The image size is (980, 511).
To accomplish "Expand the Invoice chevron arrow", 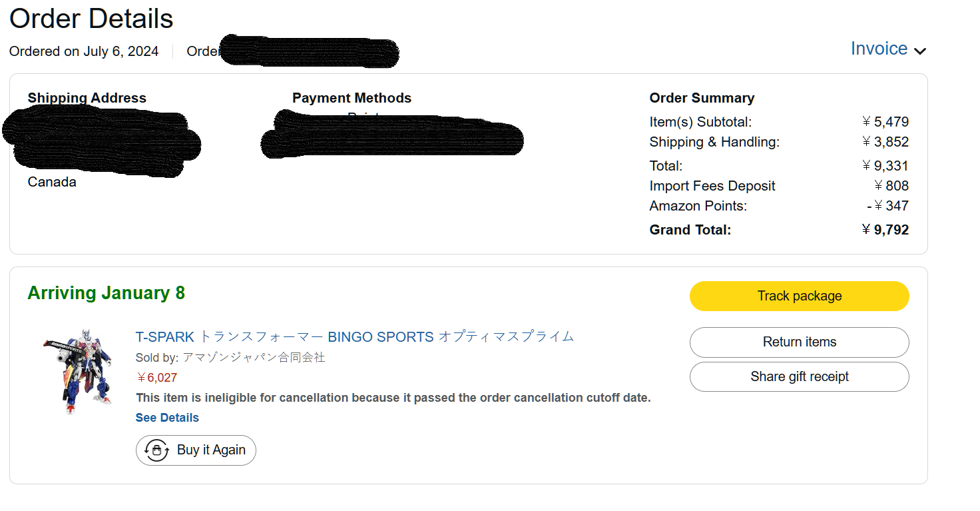I will 920,51.
